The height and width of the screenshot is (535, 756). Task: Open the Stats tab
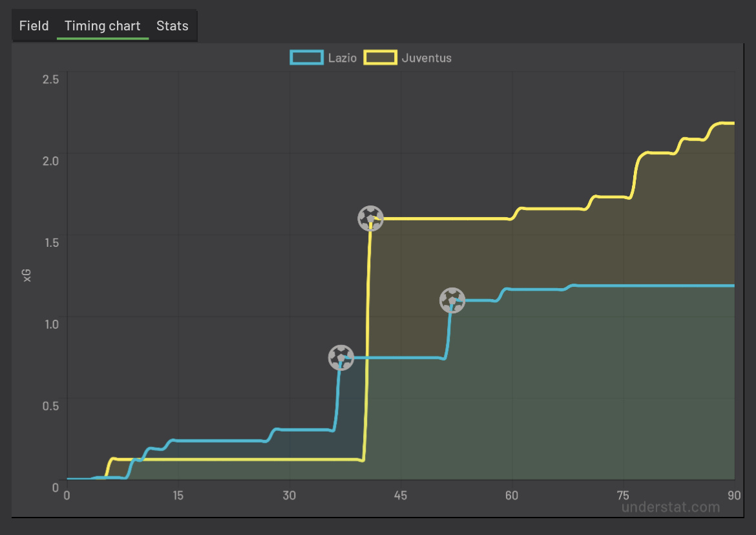[x=172, y=26]
